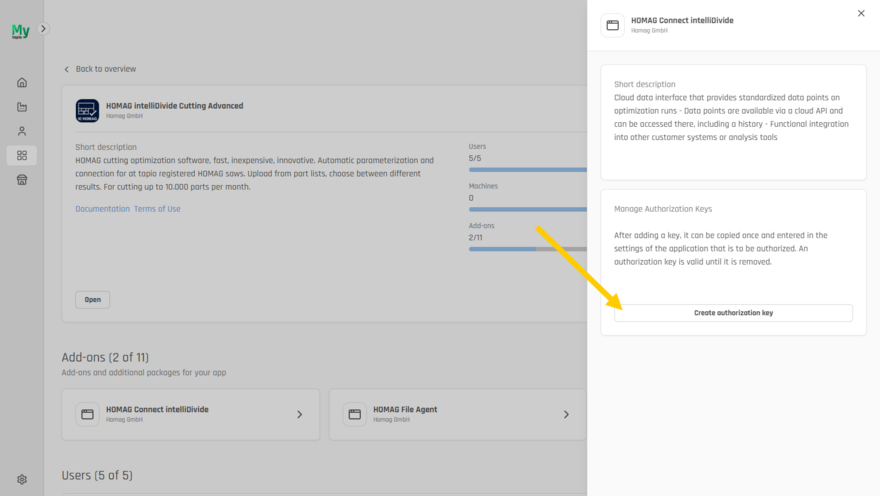This screenshot has height=496, width=880.
Task: Click HOMAG File Agent card window icon
Action: click(x=355, y=414)
